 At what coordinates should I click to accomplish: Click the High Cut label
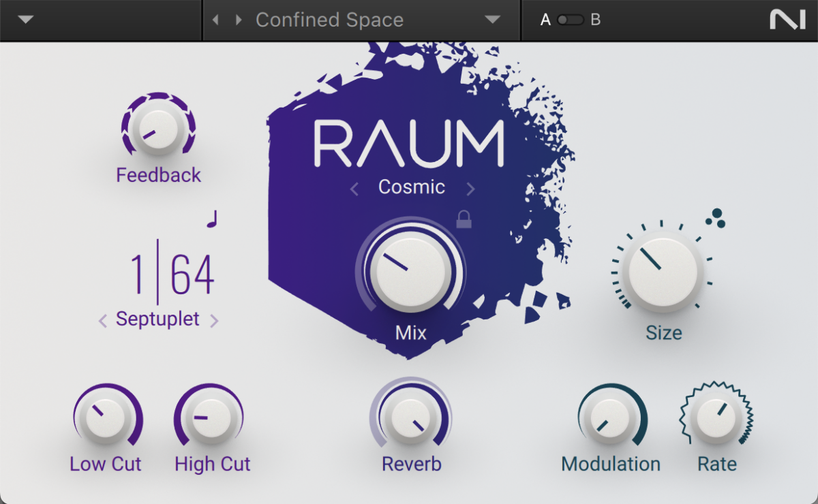(x=213, y=464)
